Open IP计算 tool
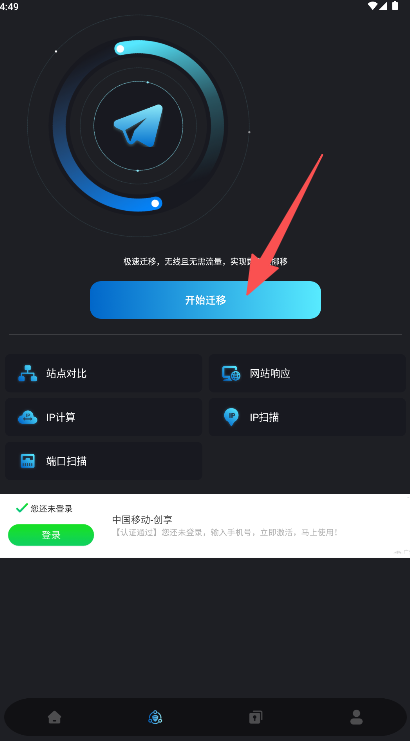Image resolution: width=410 pixels, height=741 pixels. coord(103,417)
